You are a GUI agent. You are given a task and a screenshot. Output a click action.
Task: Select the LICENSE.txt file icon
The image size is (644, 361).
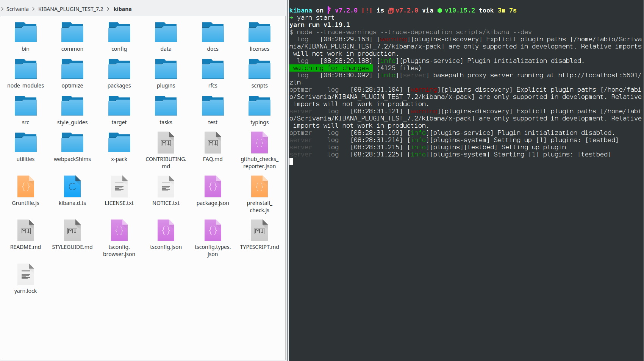click(119, 186)
